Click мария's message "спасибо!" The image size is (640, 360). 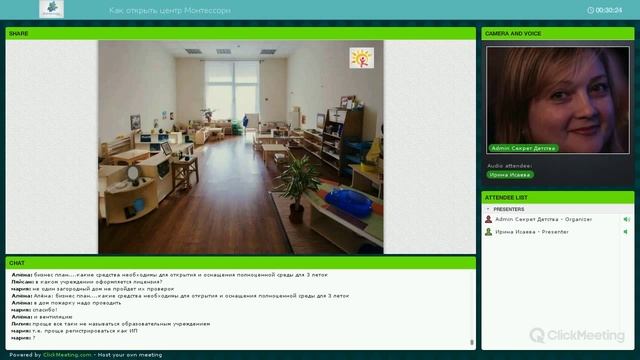point(34,310)
